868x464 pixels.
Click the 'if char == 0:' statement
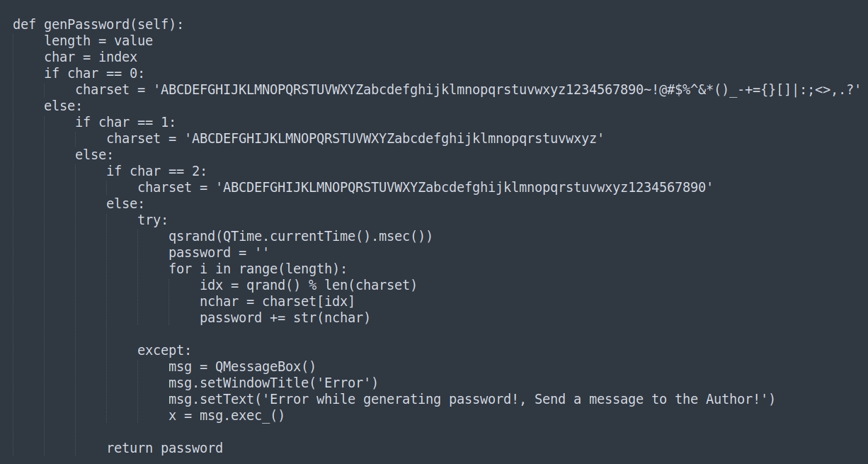point(94,74)
